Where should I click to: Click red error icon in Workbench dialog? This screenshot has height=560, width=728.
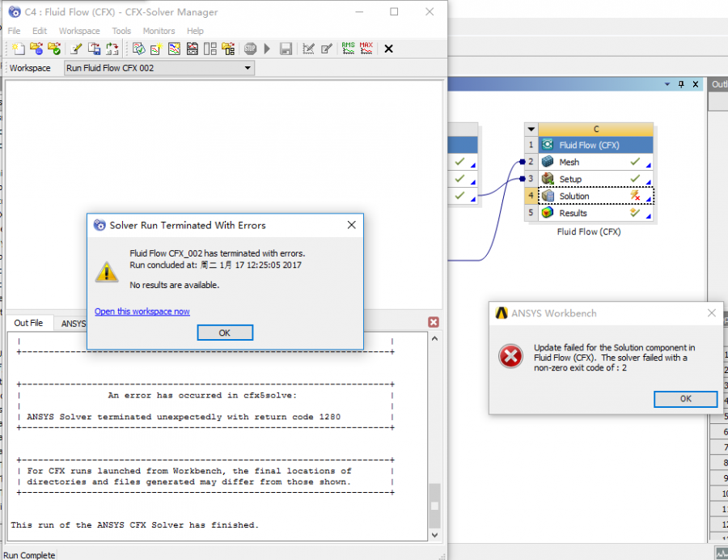tap(510, 357)
